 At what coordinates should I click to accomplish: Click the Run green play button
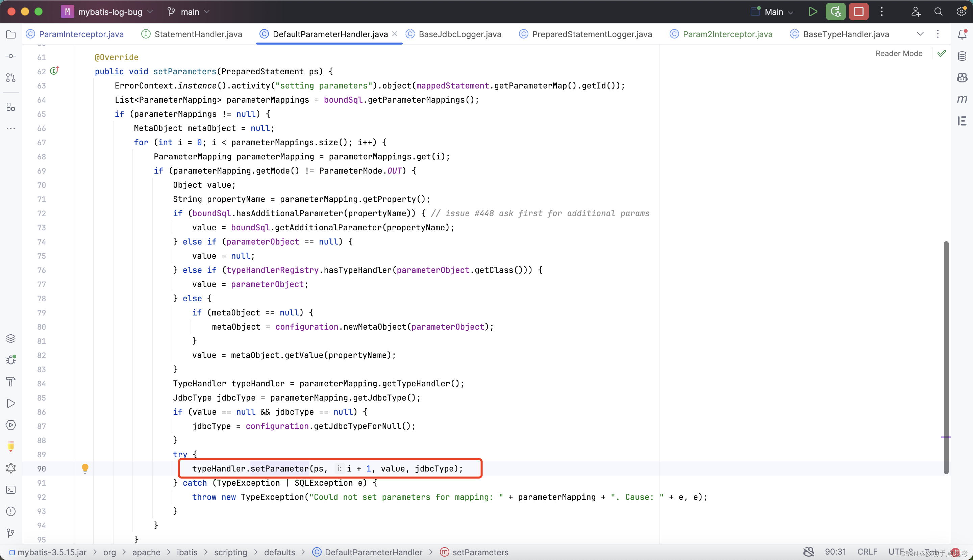pos(813,11)
